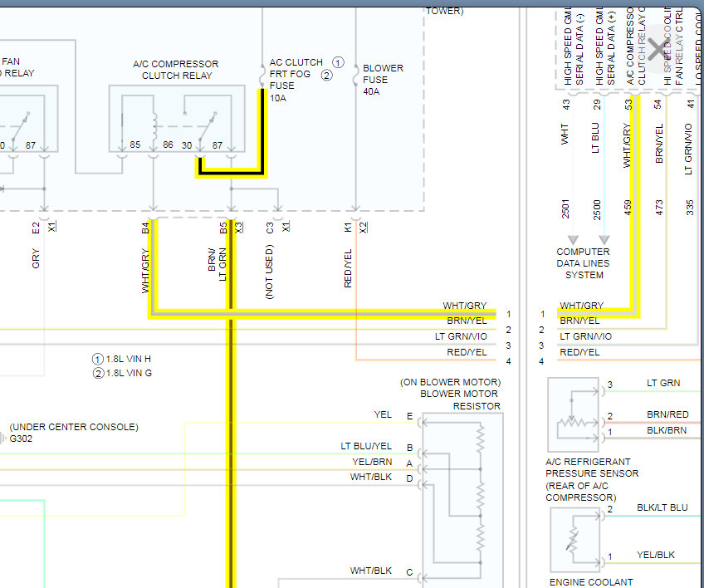Select the BLK/LT BLU wire label
Viewport: 704px width, 588px height.
coord(662,507)
